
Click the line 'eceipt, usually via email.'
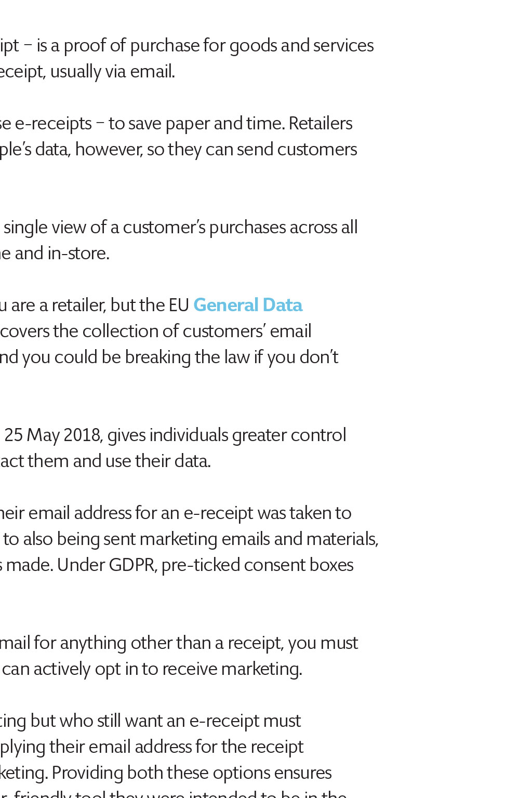pos(87,72)
